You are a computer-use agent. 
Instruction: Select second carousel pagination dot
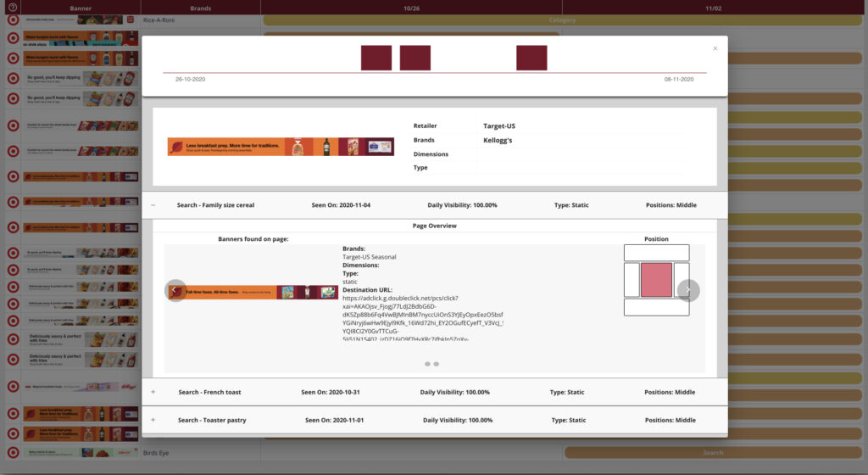437,364
